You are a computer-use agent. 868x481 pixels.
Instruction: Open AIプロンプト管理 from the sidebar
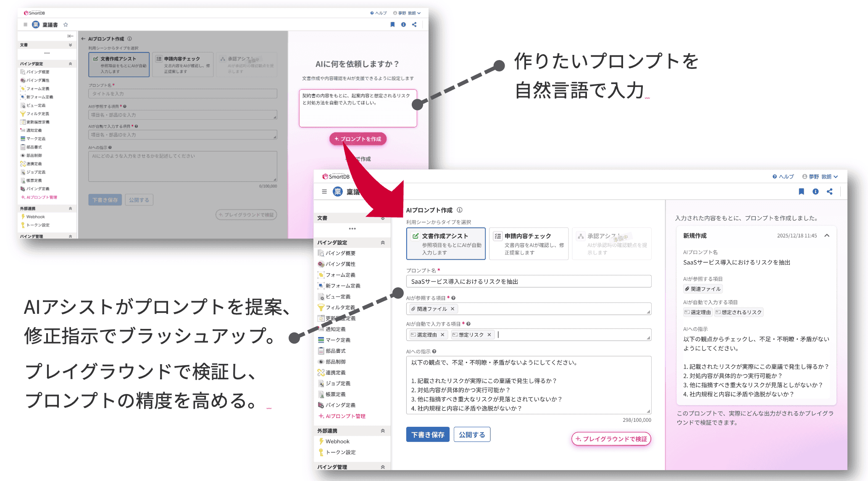pyautogui.click(x=345, y=416)
